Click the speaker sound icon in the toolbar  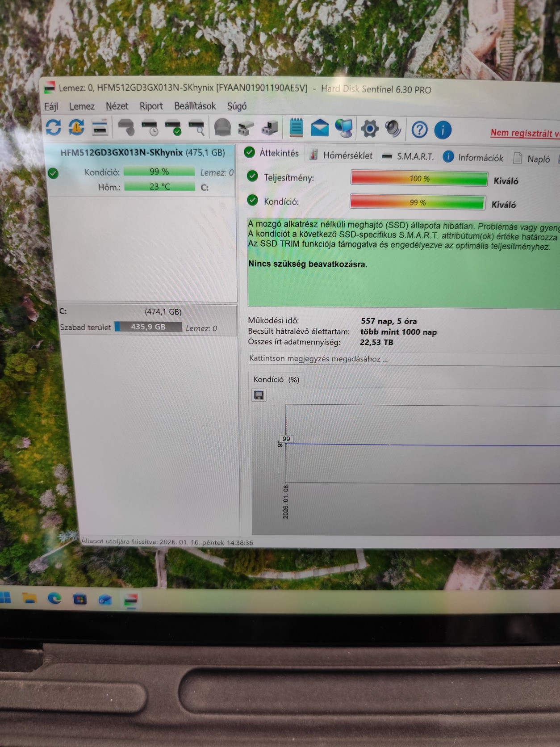click(393, 129)
